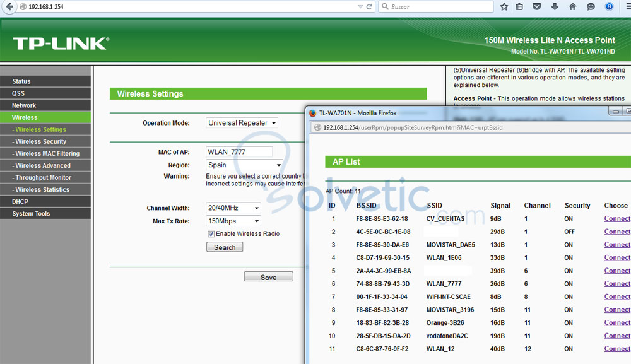Connect to MOVISTAR_DAE5 access point
Image resolution: width=631 pixels, height=364 pixels.
[x=617, y=245]
